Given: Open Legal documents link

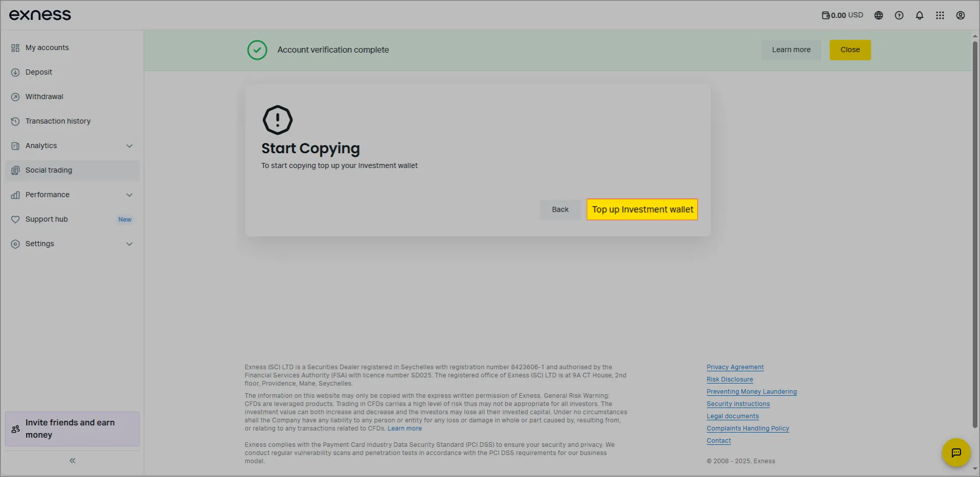Looking at the screenshot, I should tap(732, 416).
